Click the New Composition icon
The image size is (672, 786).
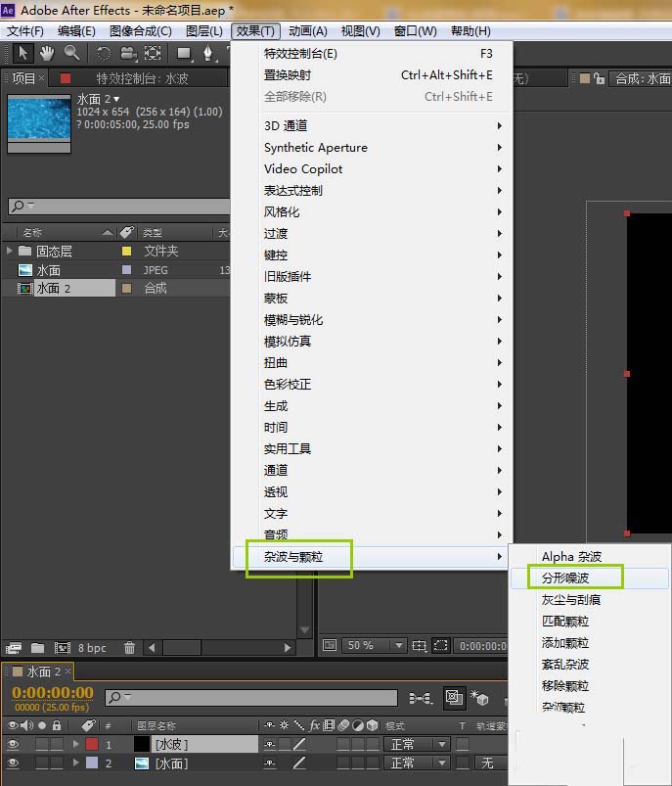point(63,648)
